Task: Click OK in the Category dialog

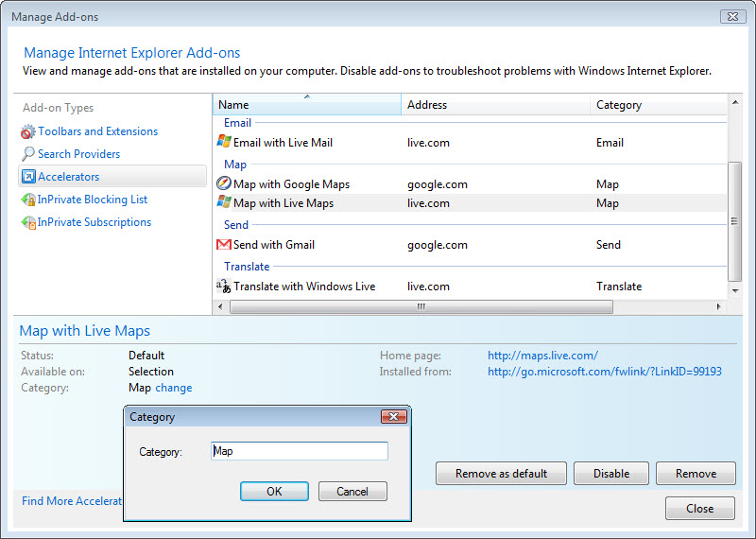Action: click(x=274, y=491)
